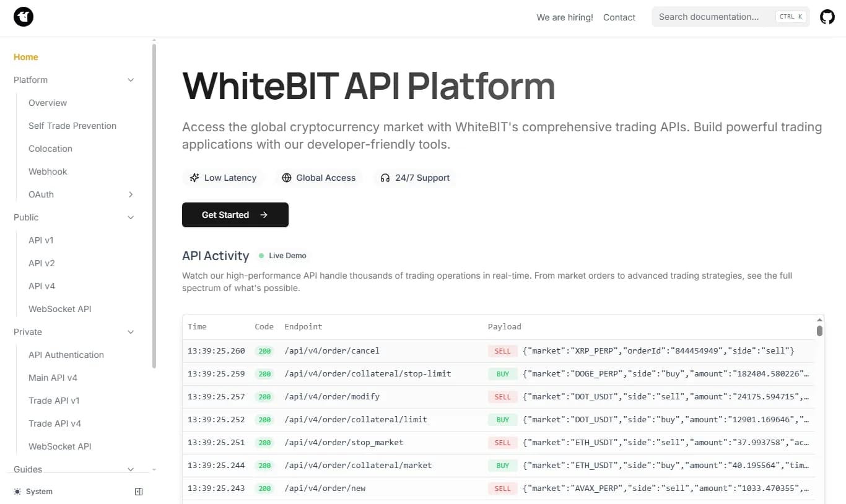Select the /api/v4/order/stop_market endpoint
This screenshot has width=846, height=504.
pos(344,443)
